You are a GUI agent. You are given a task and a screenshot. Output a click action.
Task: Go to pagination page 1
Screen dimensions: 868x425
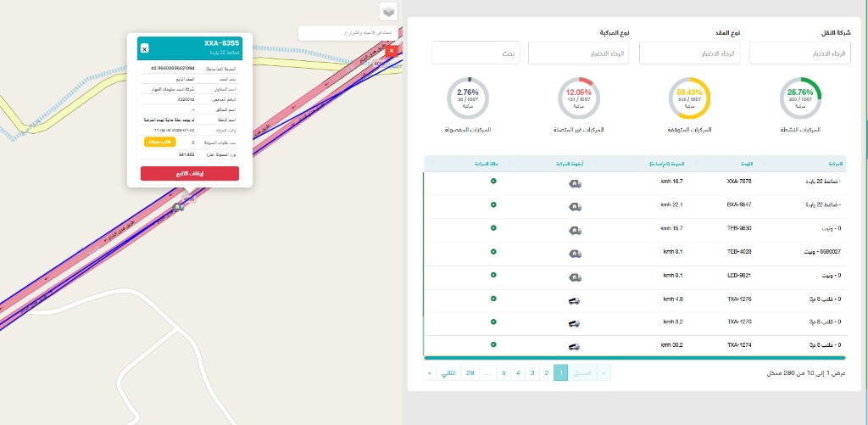tap(561, 373)
